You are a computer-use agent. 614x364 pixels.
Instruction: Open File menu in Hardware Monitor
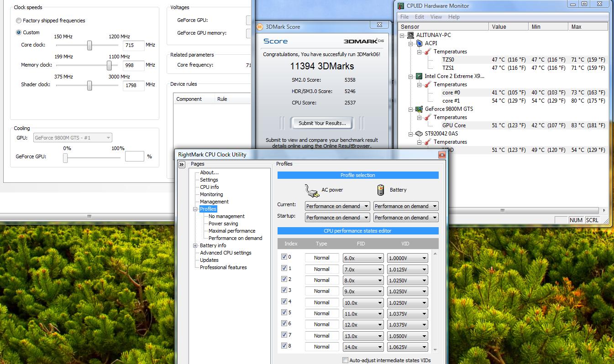coord(404,17)
